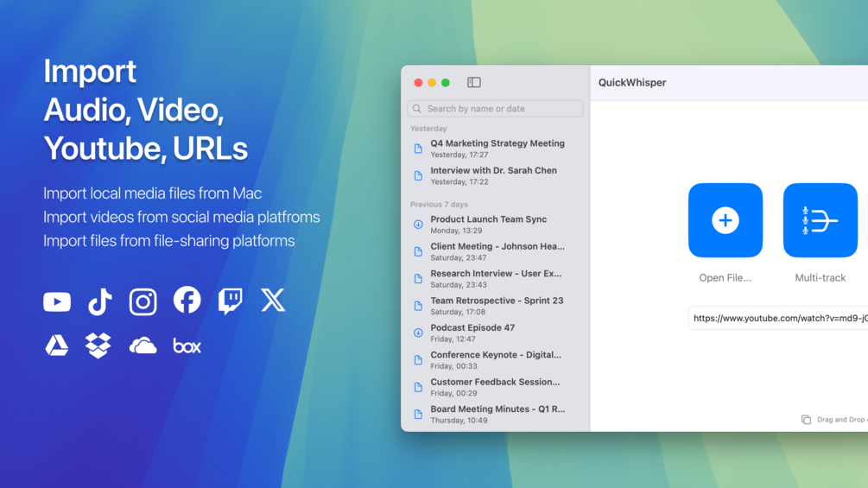Select Q4 Marketing Strategy Meeting transcript
The width and height of the screenshot is (868, 488).
495,149
